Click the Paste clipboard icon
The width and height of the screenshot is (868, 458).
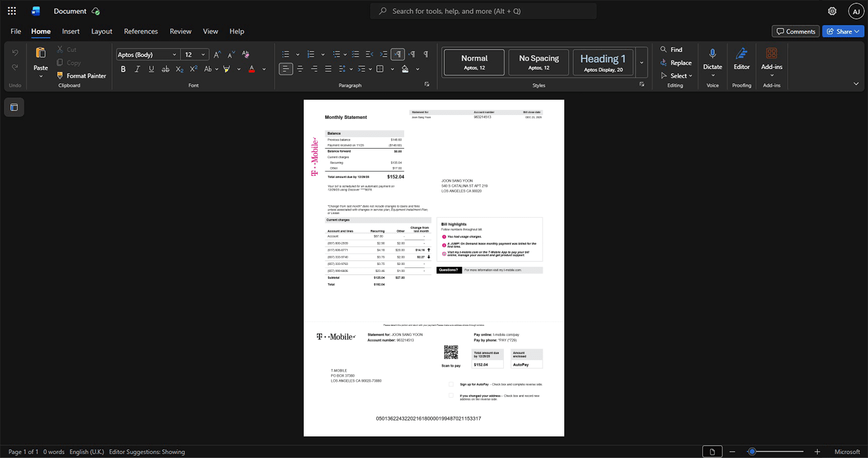(x=41, y=53)
